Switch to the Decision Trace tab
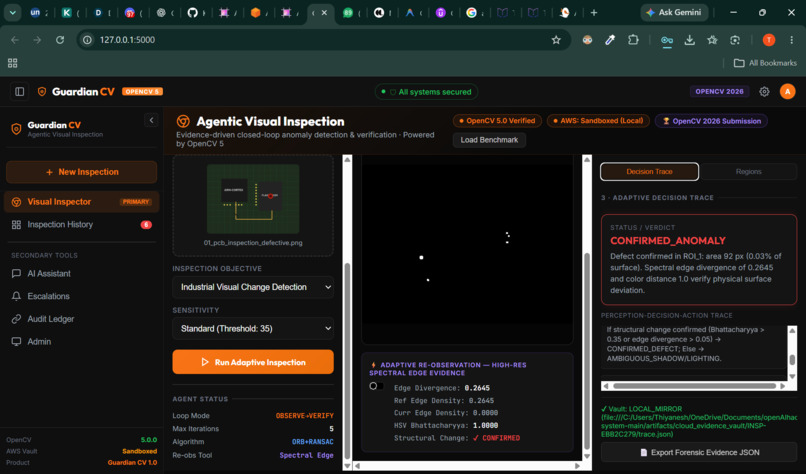Viewport: 806px width, 474px height. point(649,172)
